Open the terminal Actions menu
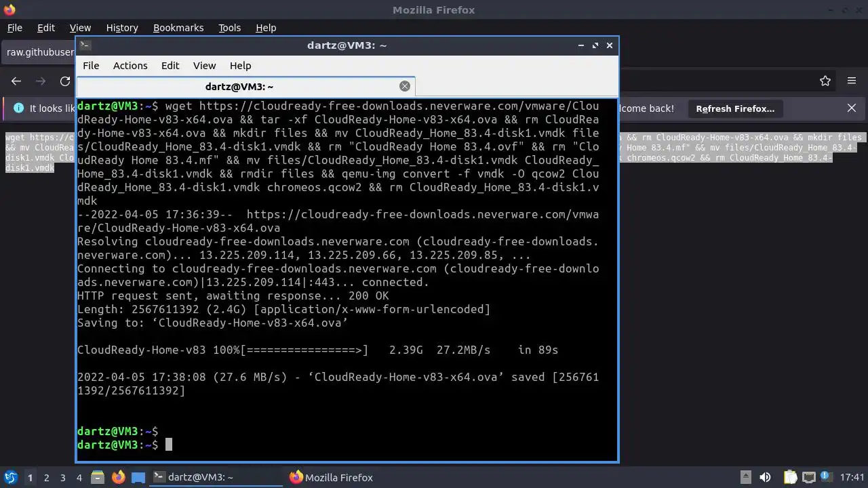The height and width of the screenshot is (488, 868). coord(130,66)
